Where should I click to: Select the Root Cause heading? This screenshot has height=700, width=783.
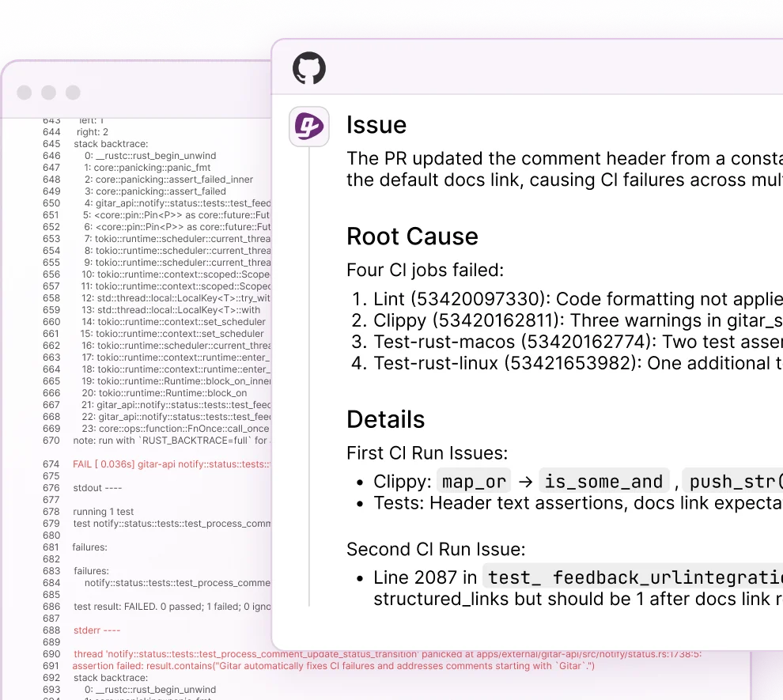412,236
